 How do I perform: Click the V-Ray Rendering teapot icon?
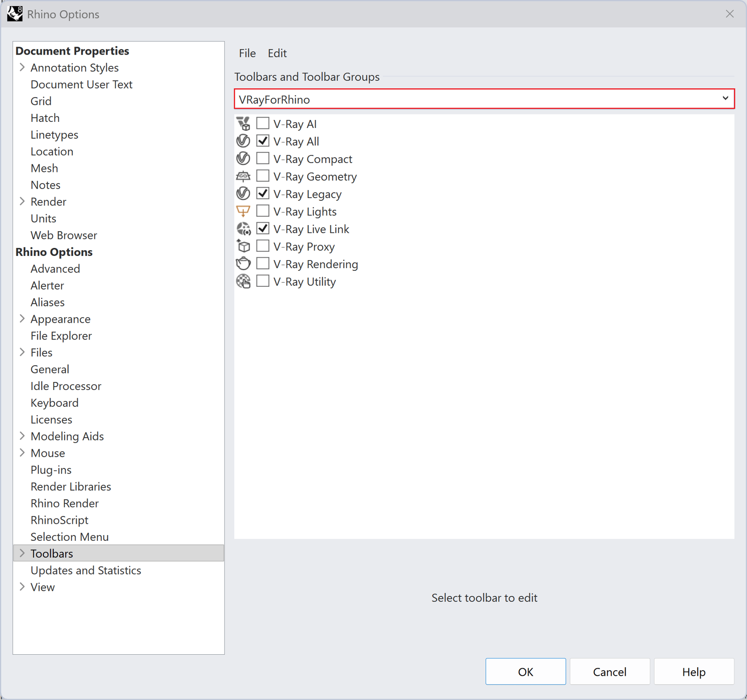point(243,264)
